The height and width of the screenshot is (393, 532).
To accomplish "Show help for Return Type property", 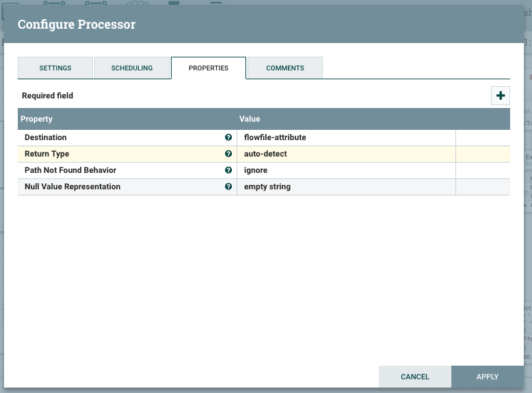I will pyautogui.click(x=228, y=154).
